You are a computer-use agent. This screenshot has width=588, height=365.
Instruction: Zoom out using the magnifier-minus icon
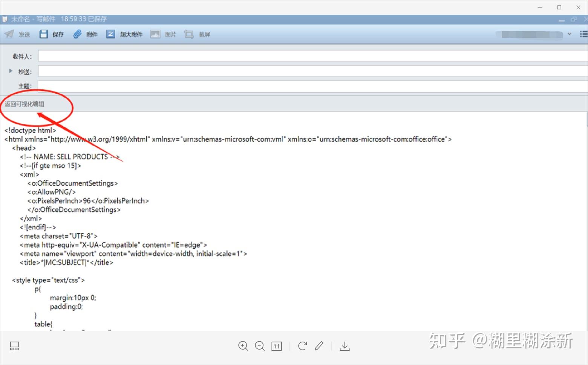(x=260, y=346)
